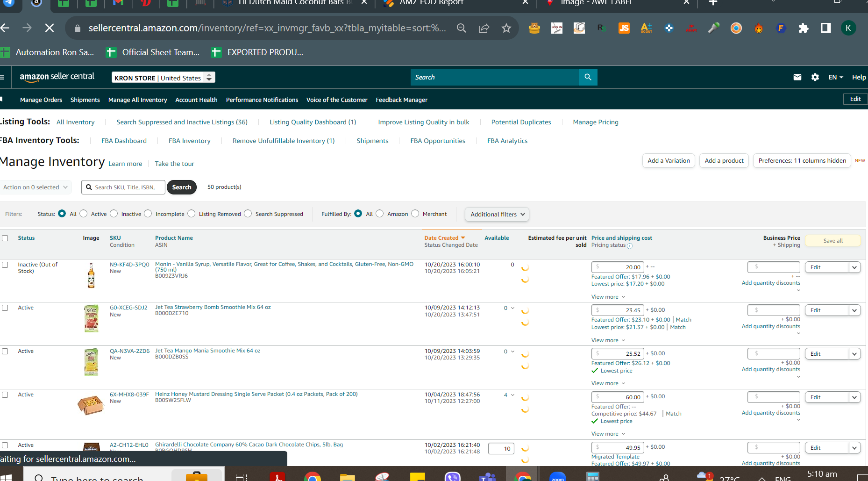
Task: Stop loading page with X button
Action: [x=49, y=28]
